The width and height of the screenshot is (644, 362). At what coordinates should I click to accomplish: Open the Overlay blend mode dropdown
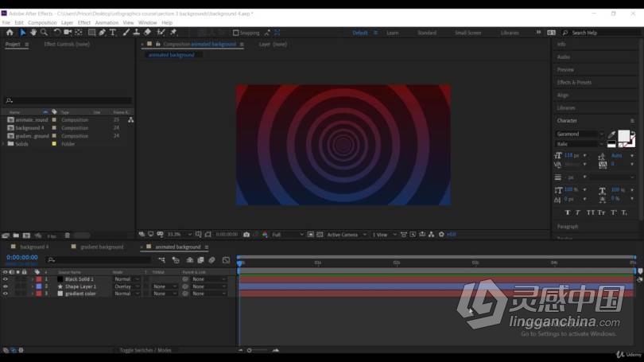127,286
